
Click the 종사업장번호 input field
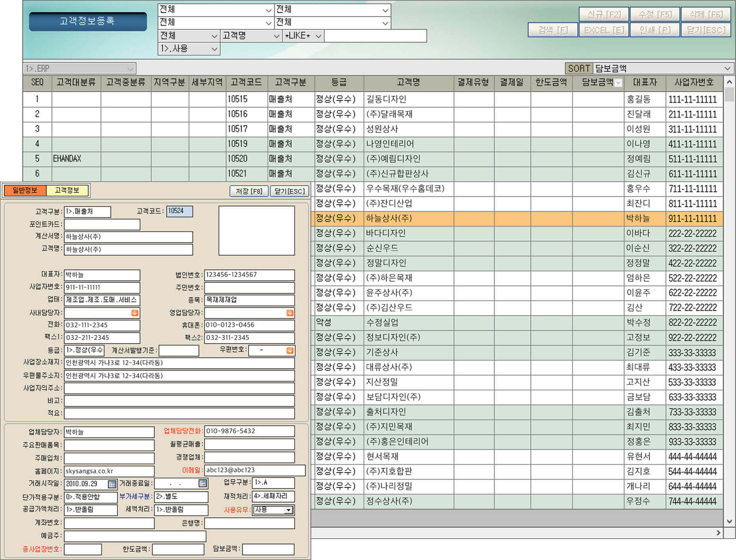(x=83, y=549)
